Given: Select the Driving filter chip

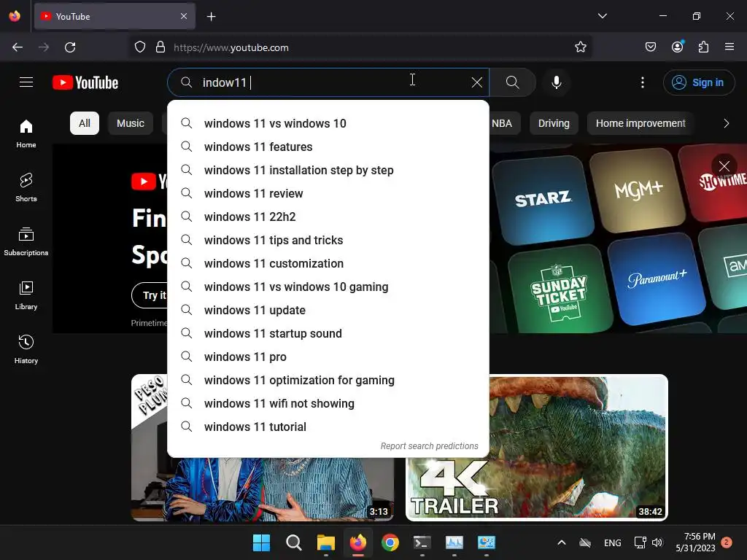Looking at the screenshot, I should click(x=554, y=123).
